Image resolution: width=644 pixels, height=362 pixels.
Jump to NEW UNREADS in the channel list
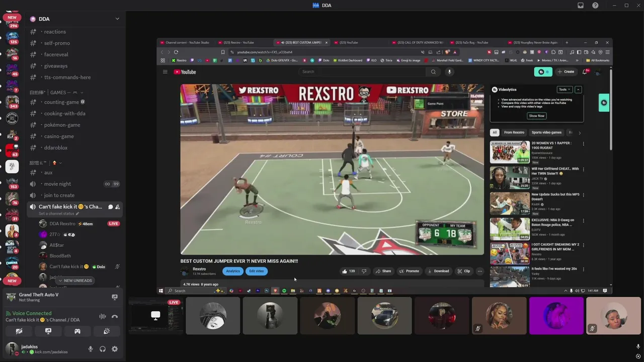(74, 281)
